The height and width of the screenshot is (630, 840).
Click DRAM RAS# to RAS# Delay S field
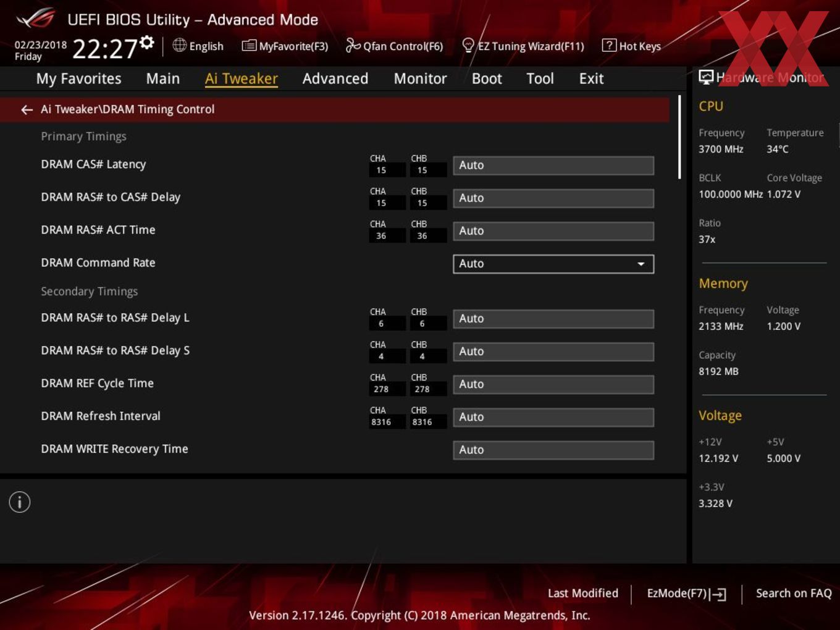553,351
